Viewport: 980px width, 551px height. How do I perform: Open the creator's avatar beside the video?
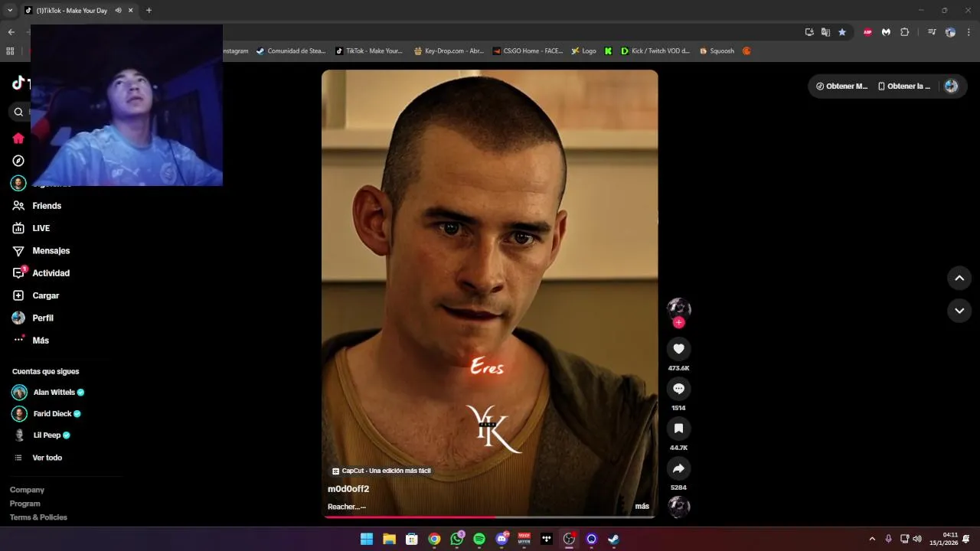click(678, 308)
